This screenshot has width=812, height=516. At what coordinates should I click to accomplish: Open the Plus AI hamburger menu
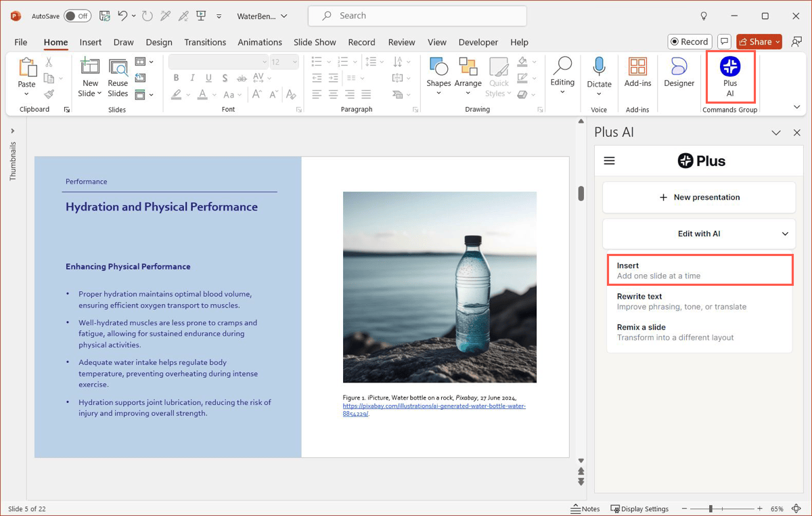[x=609, y=161]
